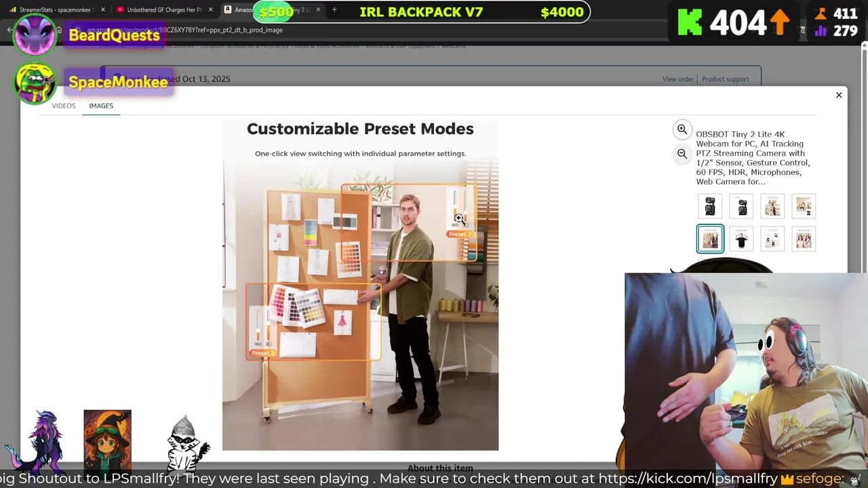Open the second webcam thumbnail in top row
Viewport: 868px width, 488px height.
[741, 207]
